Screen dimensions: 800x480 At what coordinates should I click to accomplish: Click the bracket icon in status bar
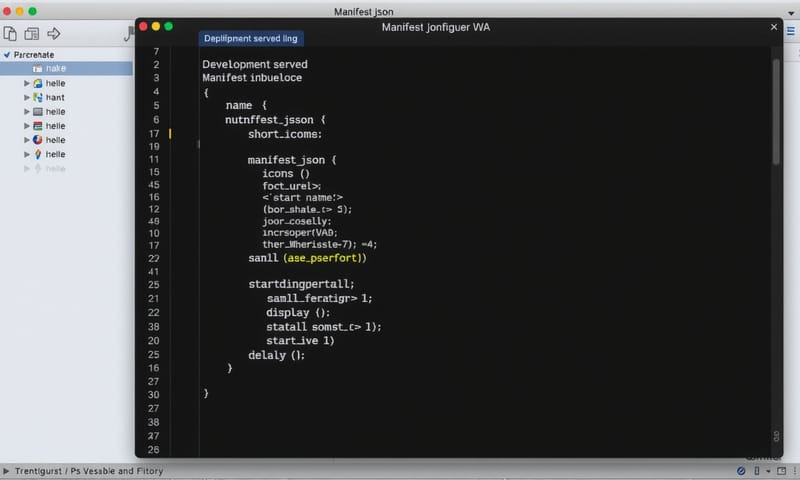(x=757, y=471)
